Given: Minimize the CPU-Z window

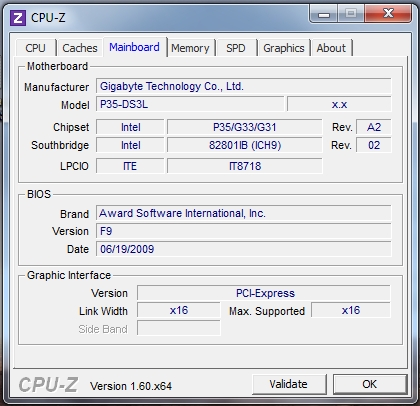Looking at the screenshot, I should [324, 14].
